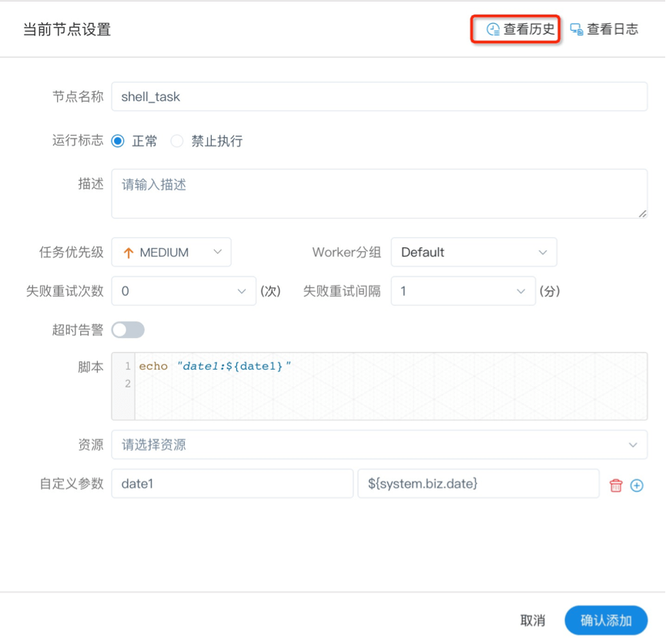This screenshot has width=666, height=644.
Task: Open the task priority MEDIUM dropdown
Action: (171, 253)
